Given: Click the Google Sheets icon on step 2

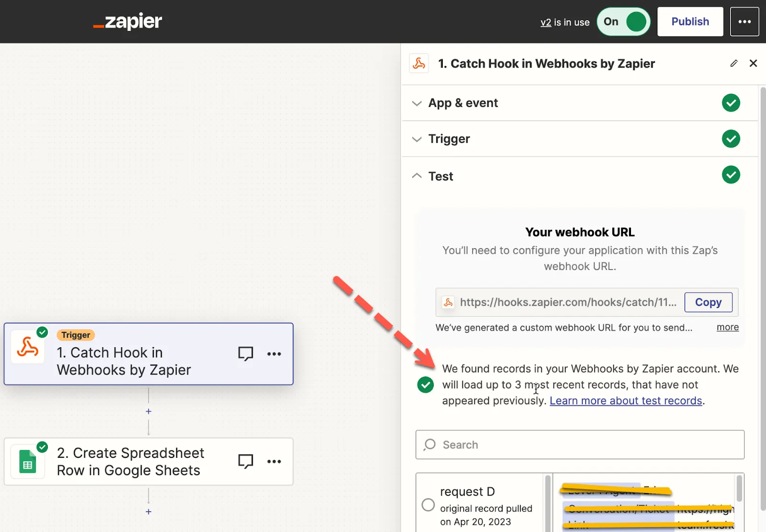Looking at the screenshot, I should [x=28, y=462].
